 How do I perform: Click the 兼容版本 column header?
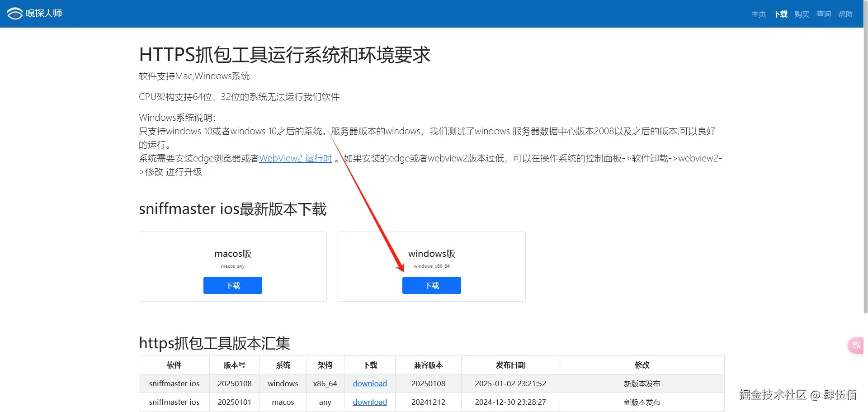click(428, 365)
